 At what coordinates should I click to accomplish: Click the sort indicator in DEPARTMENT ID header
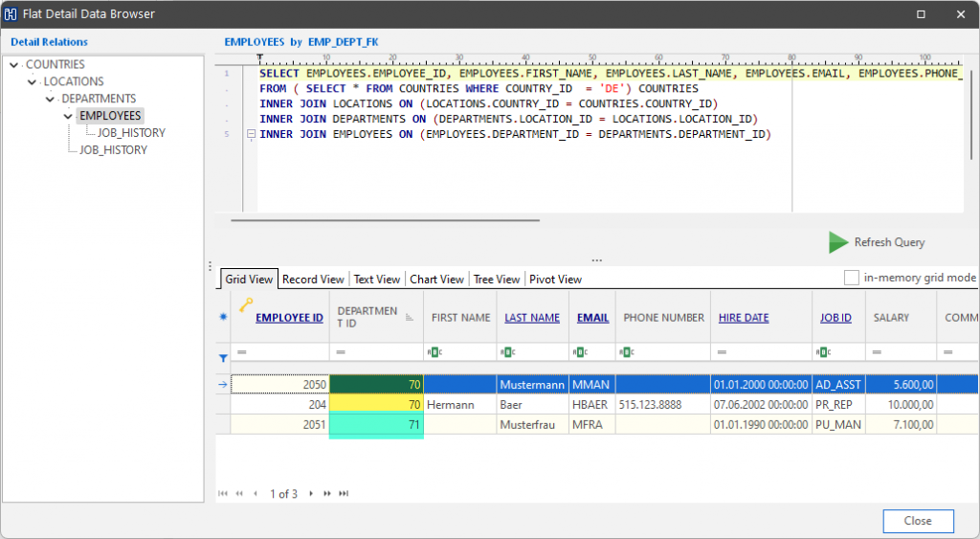[x=410, y=317]
